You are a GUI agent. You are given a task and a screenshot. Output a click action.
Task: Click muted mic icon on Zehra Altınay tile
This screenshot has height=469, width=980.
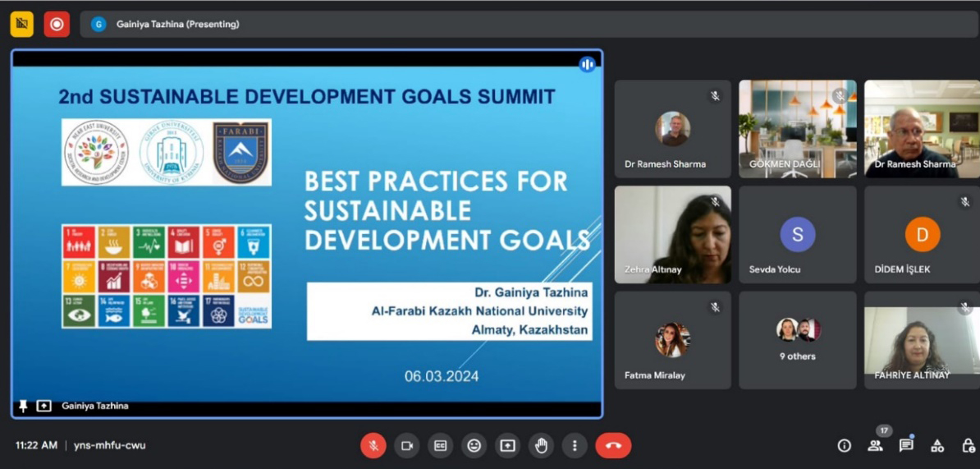point(715,201)
